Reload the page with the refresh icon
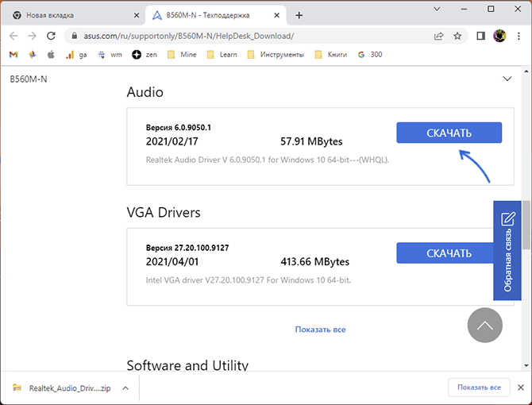 pyautogui.click(x=52, y=36)
